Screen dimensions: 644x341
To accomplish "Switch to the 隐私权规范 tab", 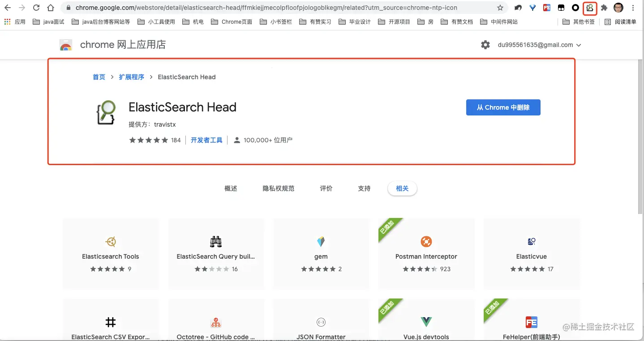I will (x=279, y=188).
